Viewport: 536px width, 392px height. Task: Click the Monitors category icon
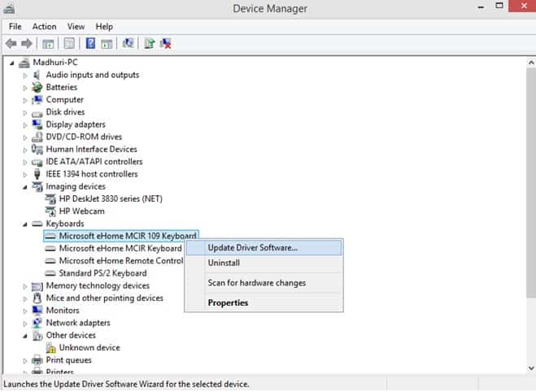click(x=37, y=311)
